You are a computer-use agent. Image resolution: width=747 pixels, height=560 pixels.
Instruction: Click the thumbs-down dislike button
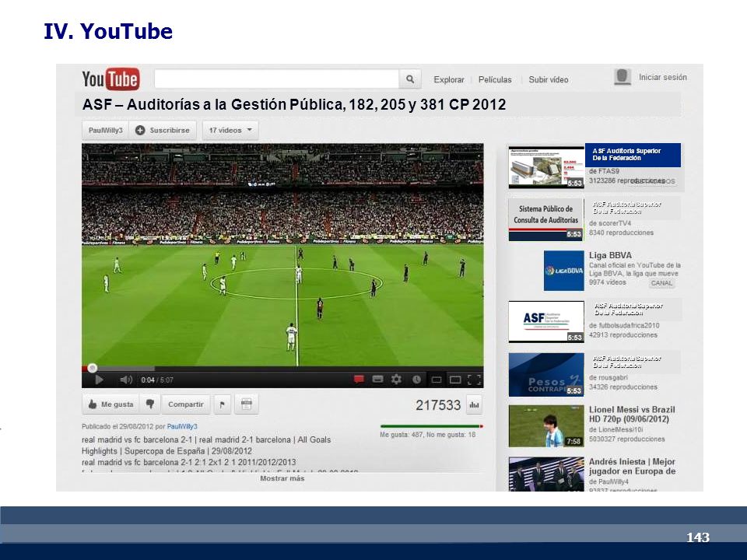click(x=150, y=404)
